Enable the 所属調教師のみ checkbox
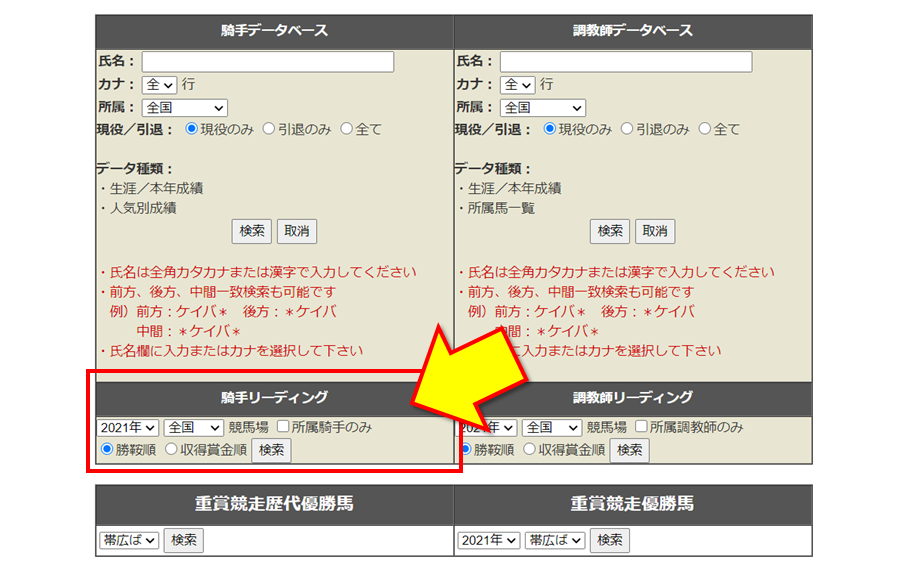 click(x=641, y=427)
